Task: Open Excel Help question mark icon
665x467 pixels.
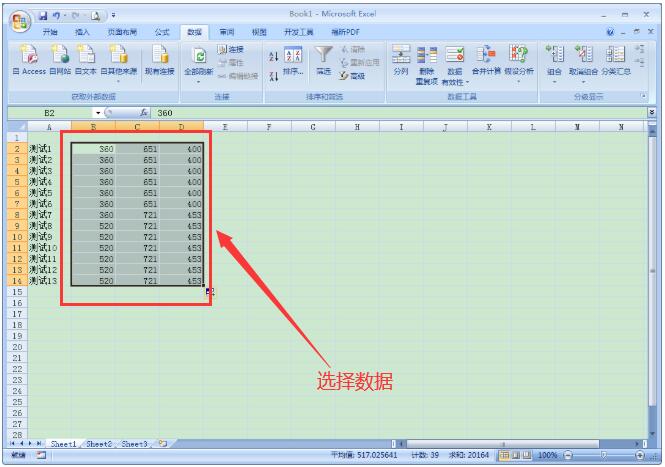Action: [610, 32]
